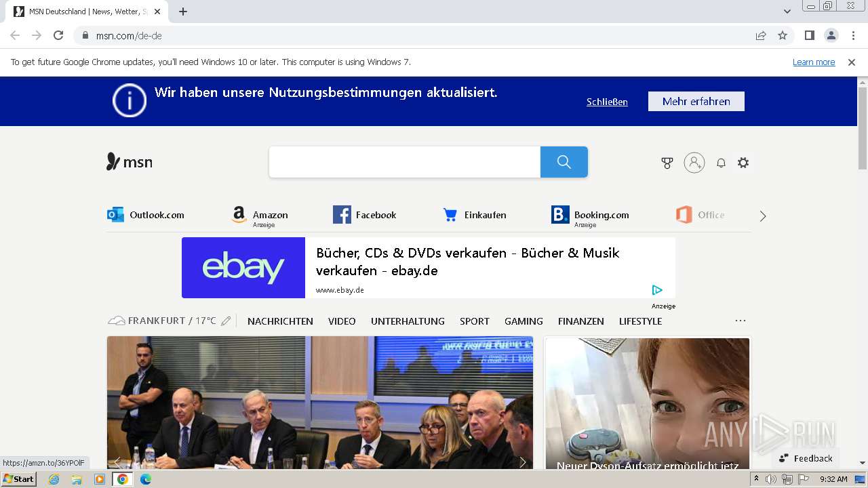Open Booking.com shortcut
The height and width of the screenshot is (488, 868).
pos(590,216)
